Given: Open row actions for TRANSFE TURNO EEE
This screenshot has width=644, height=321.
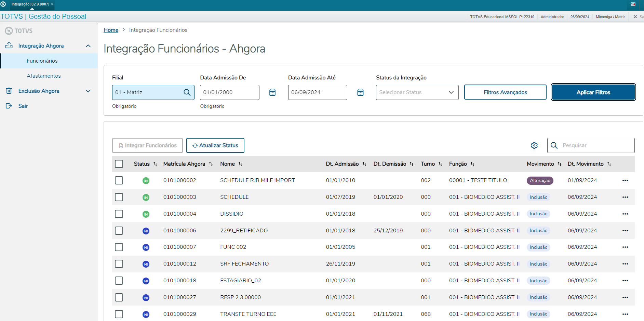Looking at the screenshot, I should (x=625, y=314).
